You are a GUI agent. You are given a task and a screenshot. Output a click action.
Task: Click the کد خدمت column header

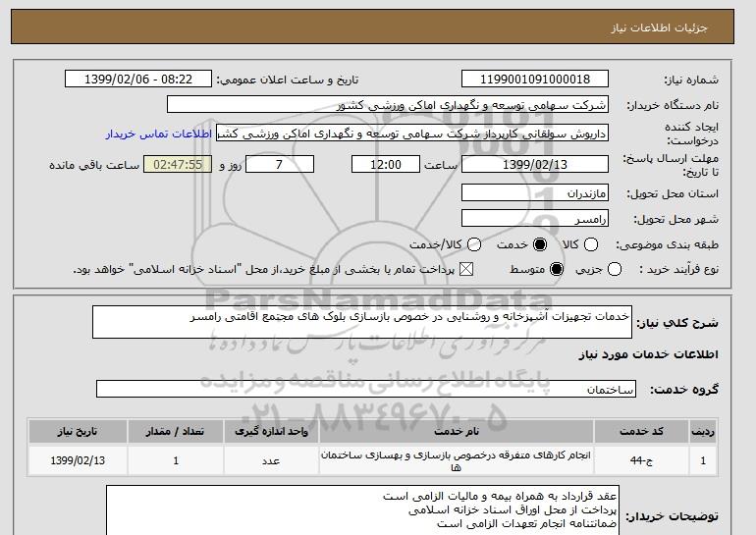(x=641, y=431)
